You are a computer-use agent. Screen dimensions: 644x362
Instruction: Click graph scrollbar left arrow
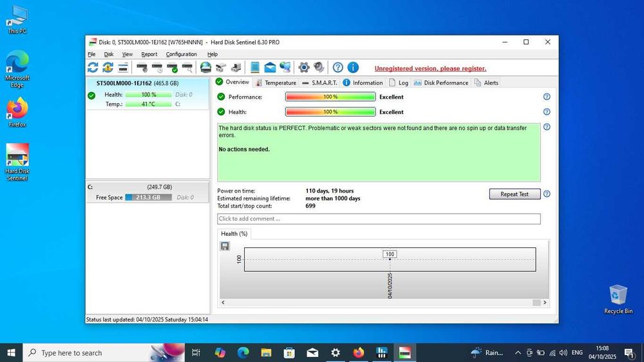coord(223,303)
